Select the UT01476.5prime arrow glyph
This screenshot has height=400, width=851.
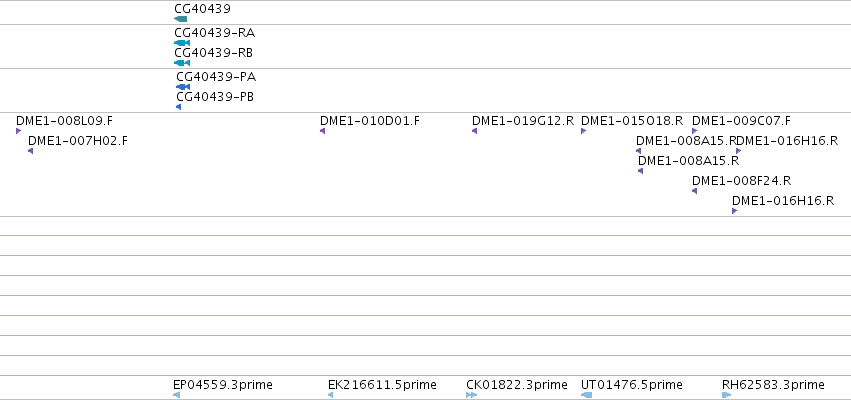(x=586, y=395)
